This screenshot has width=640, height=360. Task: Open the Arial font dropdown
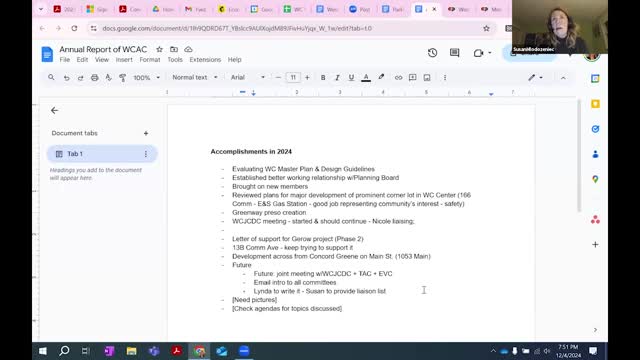(x=248, y=77)
